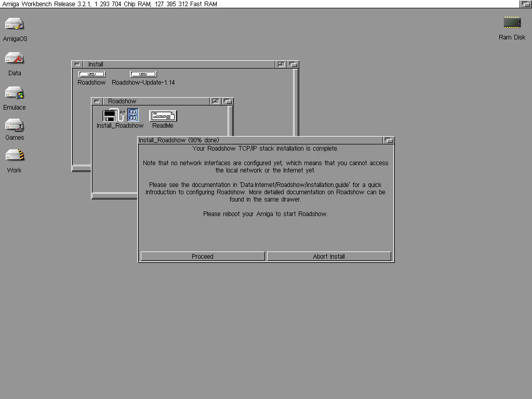Select the Games disk icon
This screenshot has height=399, width=532.
pyautogui.click(x=15, y=125)
